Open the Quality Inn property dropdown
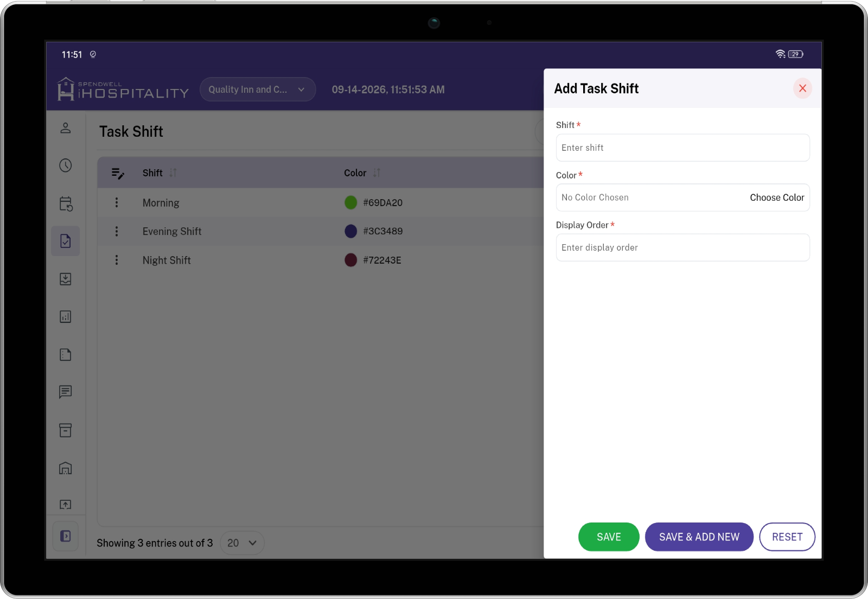 (x=258, y=90)
